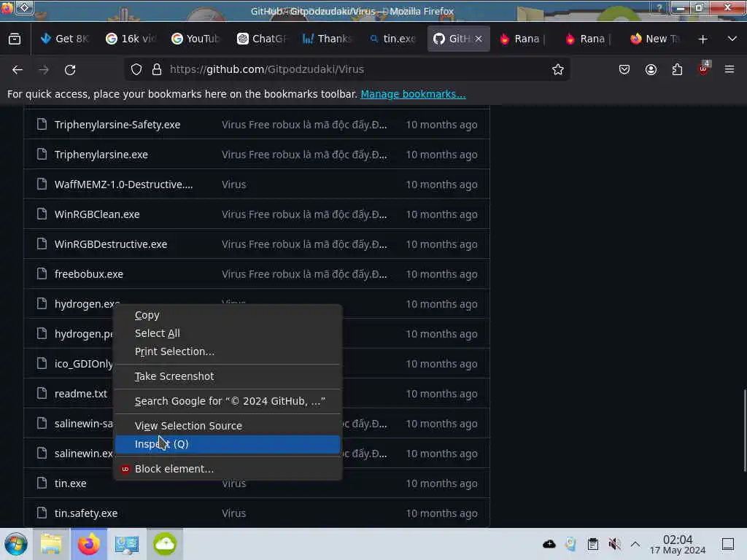Close the GitHub tab

pos(479,39)
